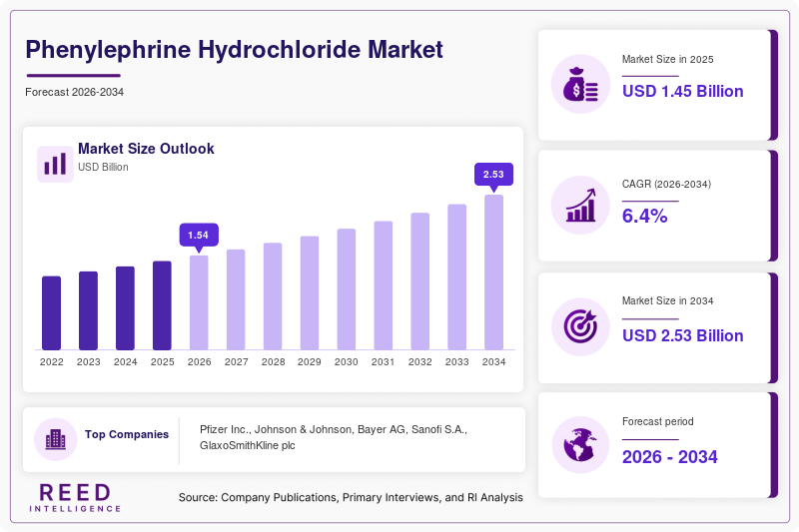Image resolution: width=799 pixels, height=532 pixels.
Task: Click the 2023 bar in the chart
Action: 88,310
